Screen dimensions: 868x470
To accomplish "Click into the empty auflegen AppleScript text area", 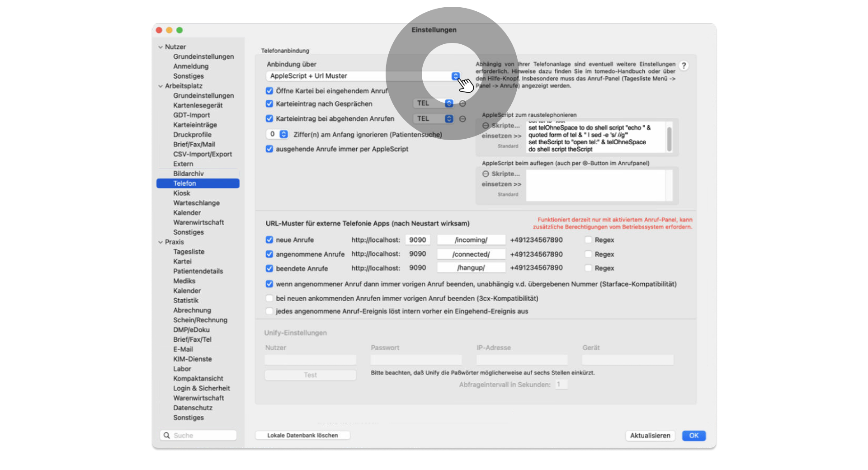I will tap(596, 185).
